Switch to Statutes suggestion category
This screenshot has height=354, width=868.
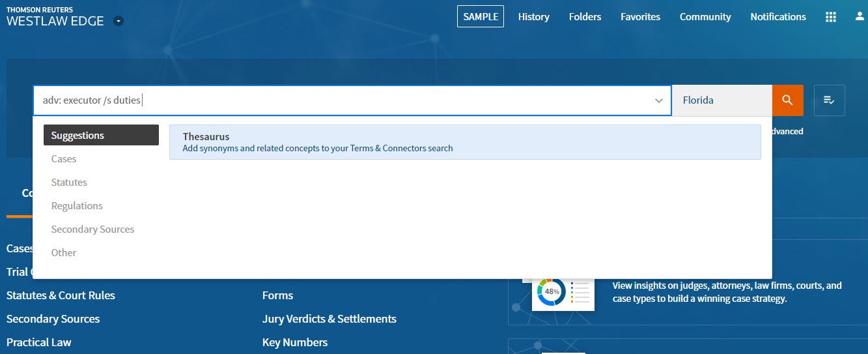click(x=69, y=183)
